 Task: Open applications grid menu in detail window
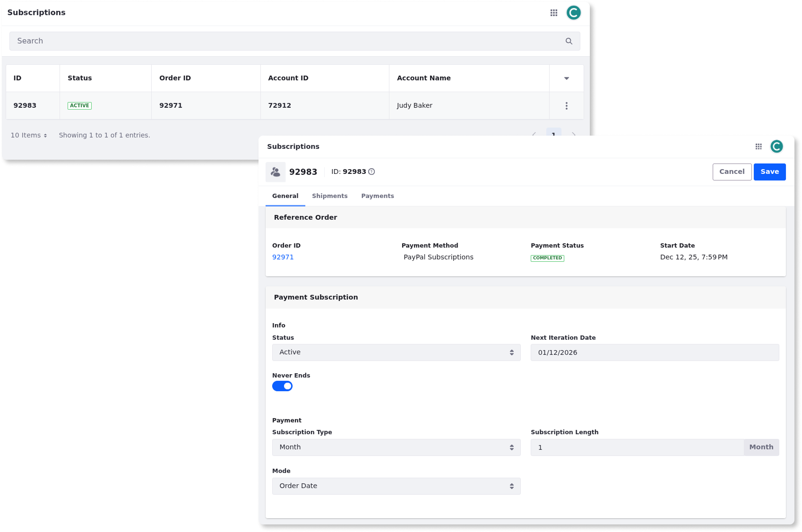(759, 146)
